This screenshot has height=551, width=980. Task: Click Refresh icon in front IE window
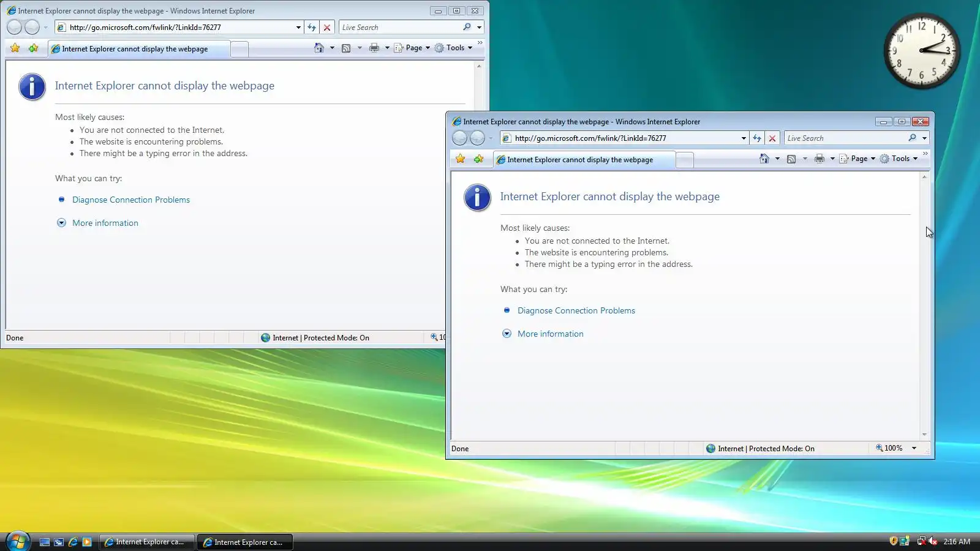click(757, 138)
